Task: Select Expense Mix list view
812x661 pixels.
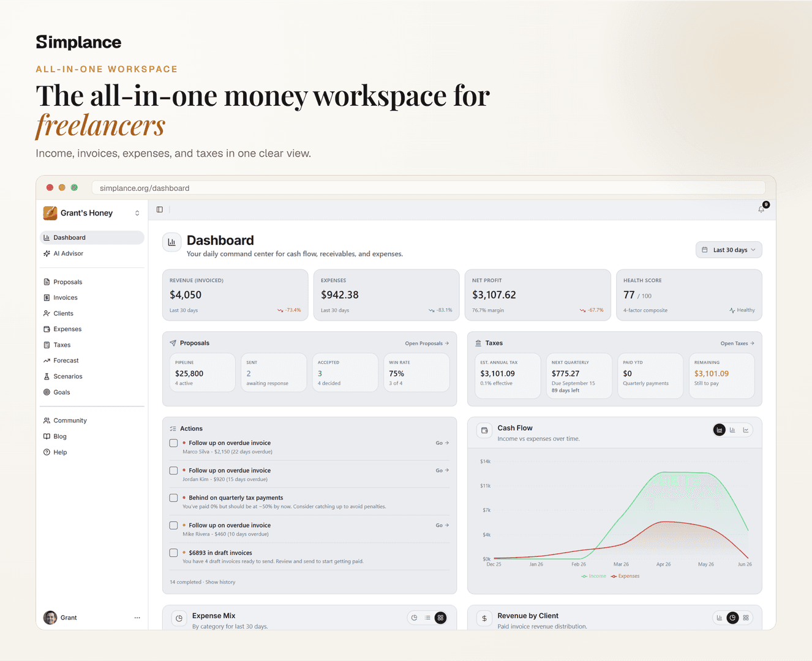Action: coord(427,618)
